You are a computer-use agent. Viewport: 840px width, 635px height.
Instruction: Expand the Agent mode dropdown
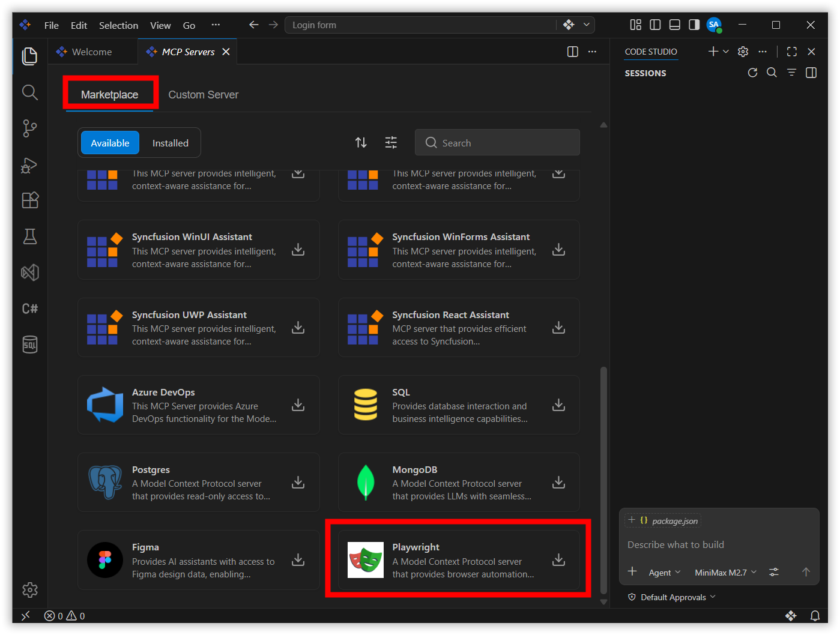pos(665,573)
